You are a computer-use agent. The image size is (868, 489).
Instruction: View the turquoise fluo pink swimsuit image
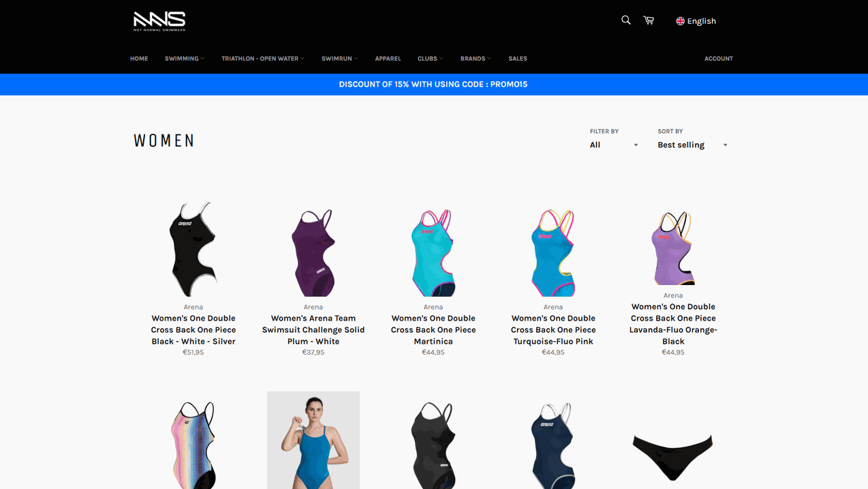[553, 252]
